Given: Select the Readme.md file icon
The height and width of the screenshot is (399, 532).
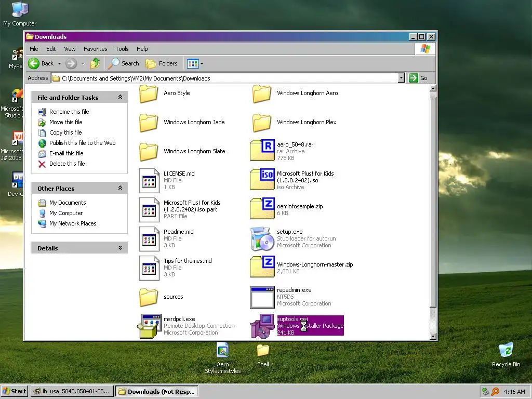Looking at the screenshot, I should (x=149, y=239).
